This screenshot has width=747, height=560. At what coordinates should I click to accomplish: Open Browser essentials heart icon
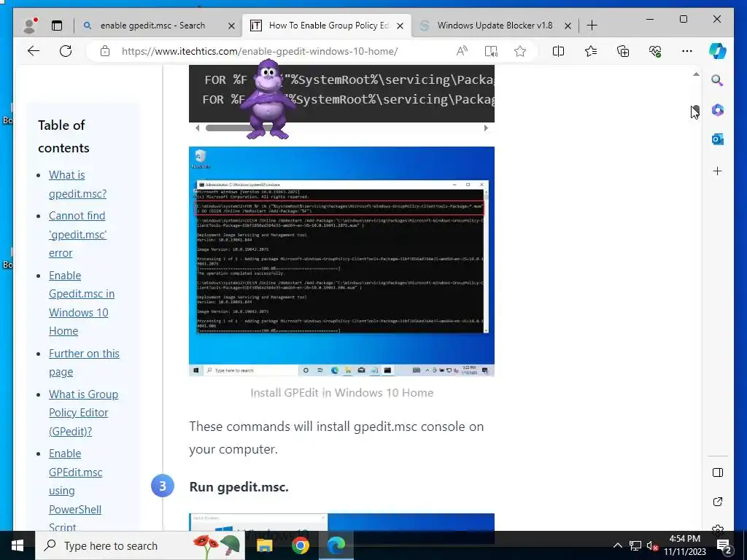coord(655,51)
